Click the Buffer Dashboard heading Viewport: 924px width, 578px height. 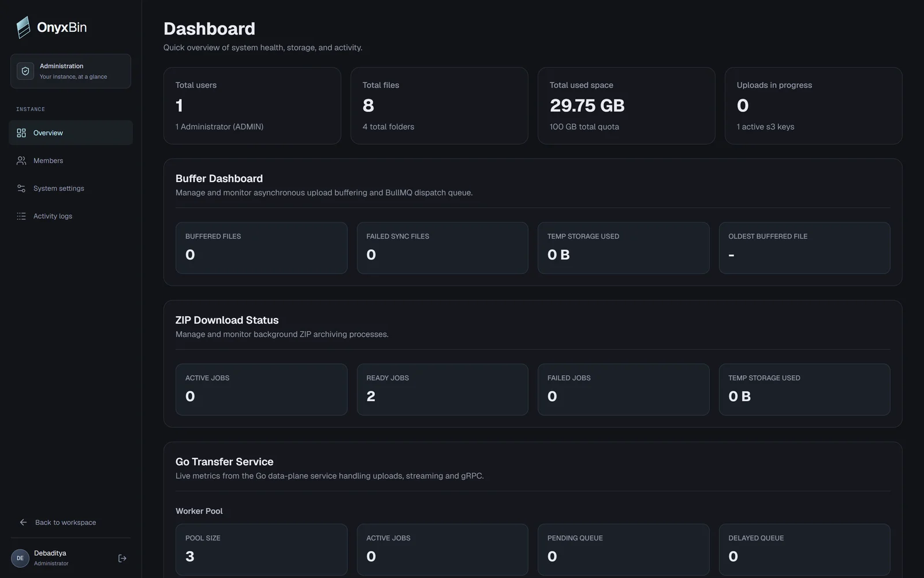tap(219, 179)
